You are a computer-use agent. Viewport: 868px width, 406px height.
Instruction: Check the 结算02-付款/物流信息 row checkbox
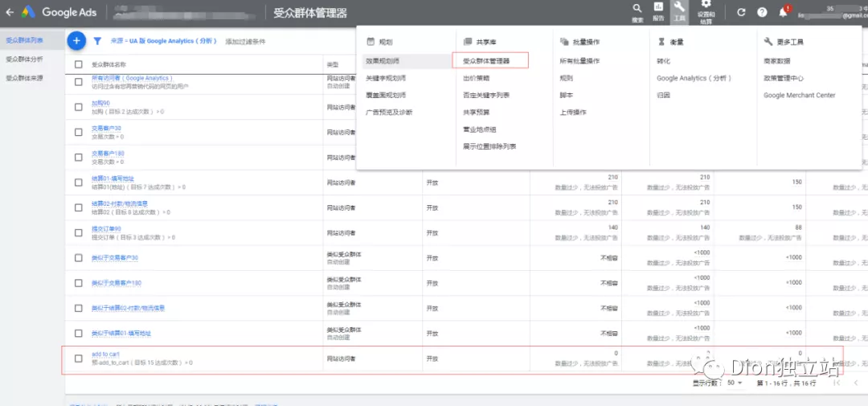coord(78,207)
